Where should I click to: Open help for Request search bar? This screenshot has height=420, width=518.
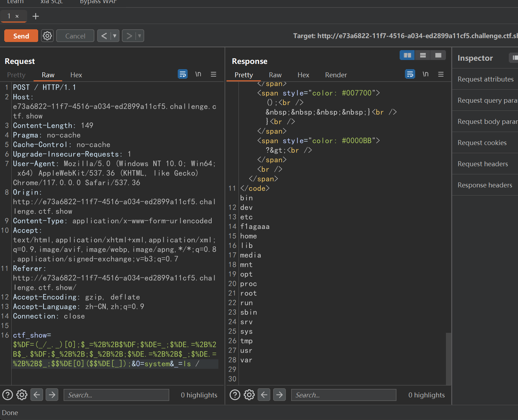8,395
